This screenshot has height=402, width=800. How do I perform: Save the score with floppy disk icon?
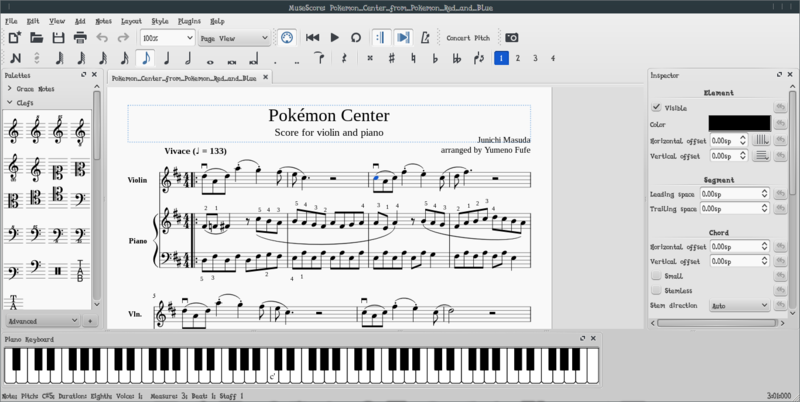coord(58,37)
